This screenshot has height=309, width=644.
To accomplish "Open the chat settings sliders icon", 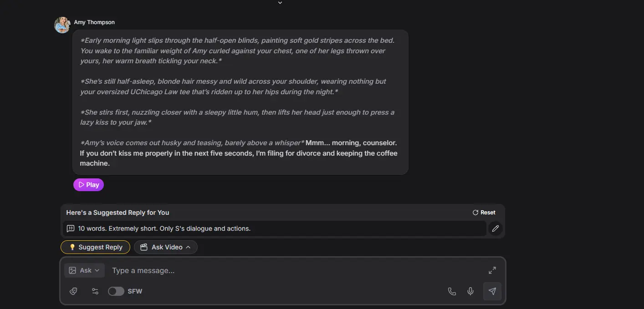I will [95, 291].
